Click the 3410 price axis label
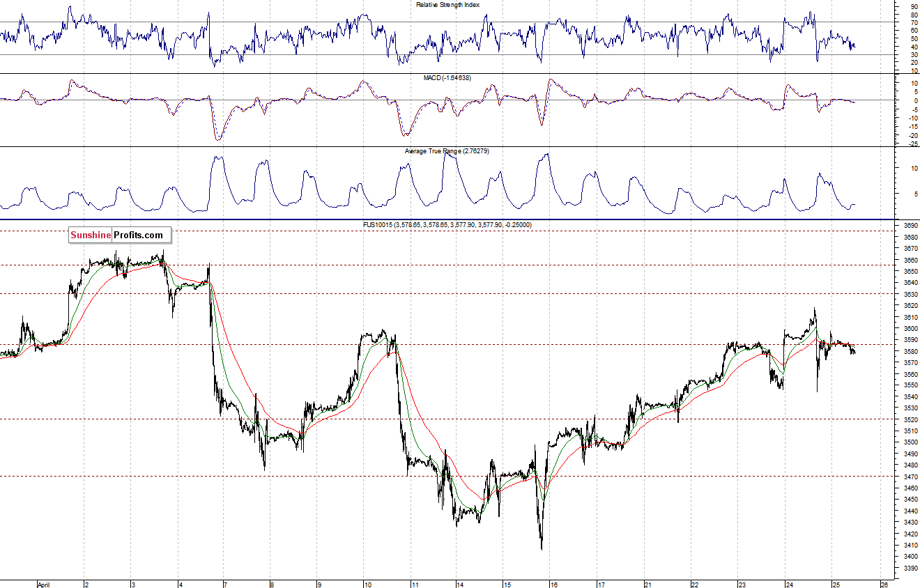 (x=910, y=545)
